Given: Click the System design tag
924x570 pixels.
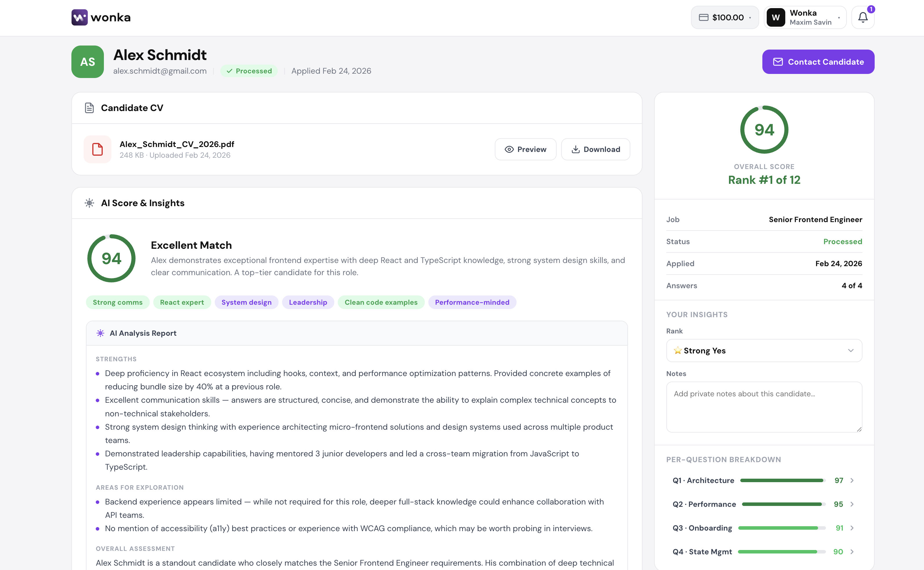Looking at the screenshot, I should click(246, 302).
